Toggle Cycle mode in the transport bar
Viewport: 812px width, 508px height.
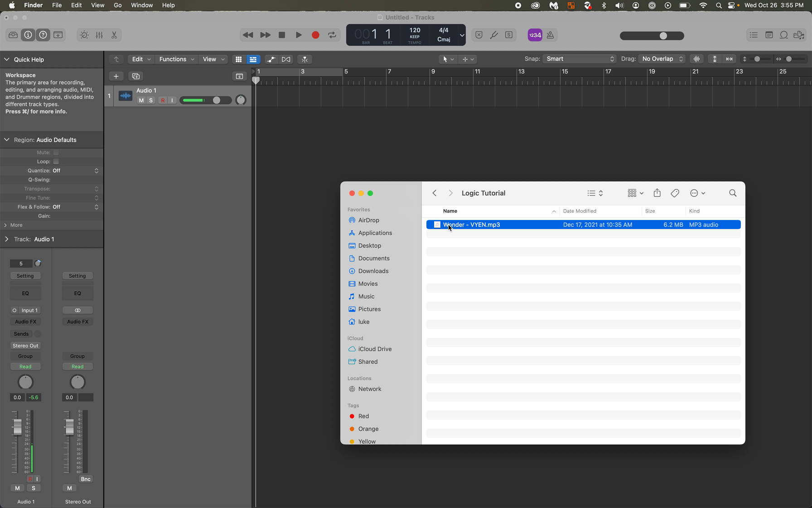[332, 35]
